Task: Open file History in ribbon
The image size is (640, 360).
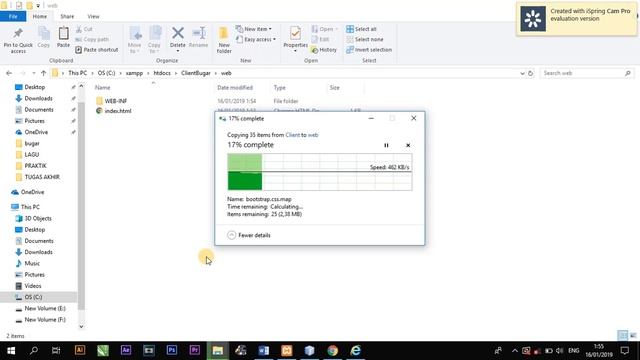Action: coord(324,50)
